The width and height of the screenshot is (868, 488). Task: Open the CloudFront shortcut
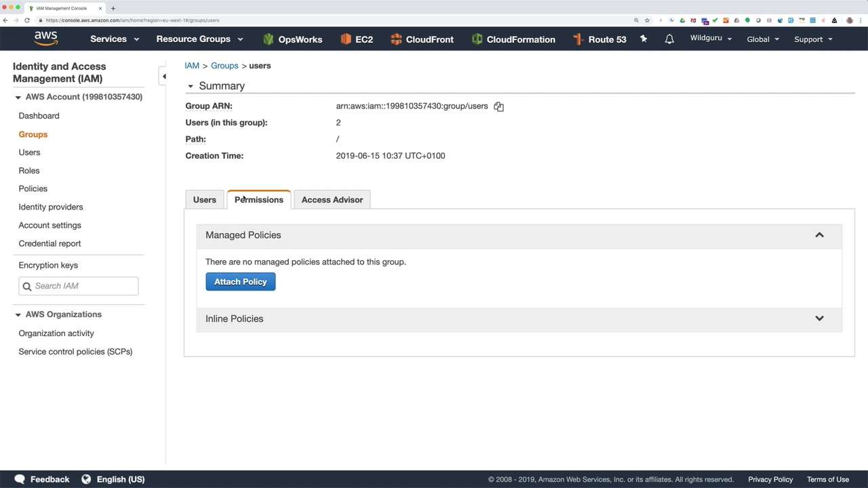click(422, 39)
